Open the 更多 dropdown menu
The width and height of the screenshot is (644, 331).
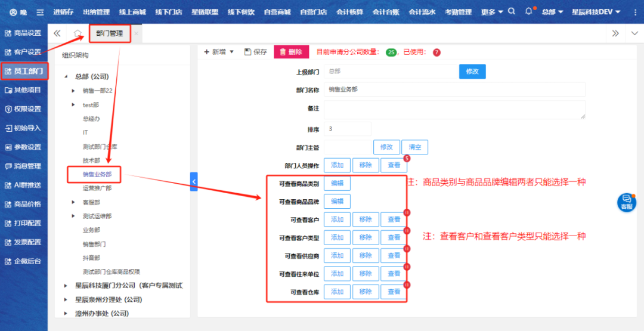coord(491,12)
